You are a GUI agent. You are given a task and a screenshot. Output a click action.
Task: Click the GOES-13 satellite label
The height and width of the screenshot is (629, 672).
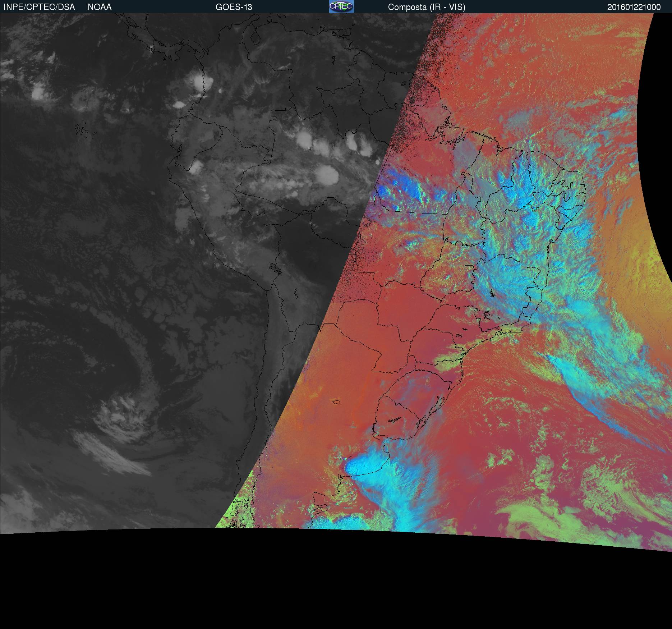pyautogui.click(x=234, y=7)
